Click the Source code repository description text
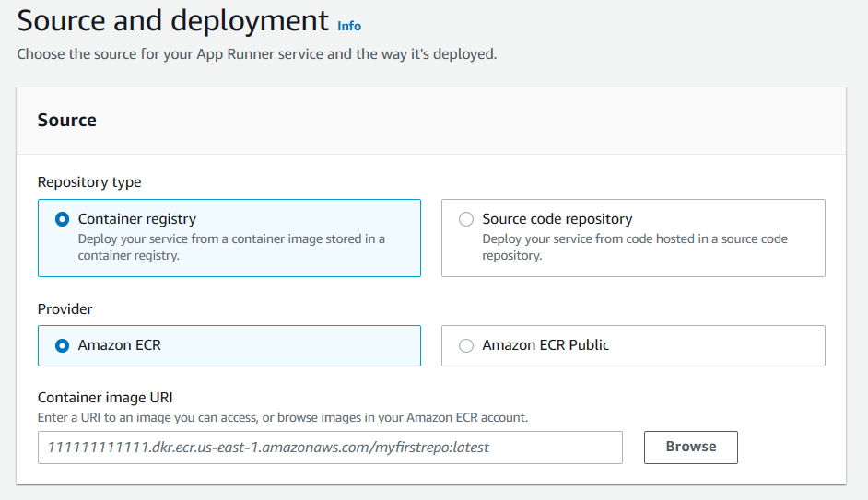 coord(635,247)
